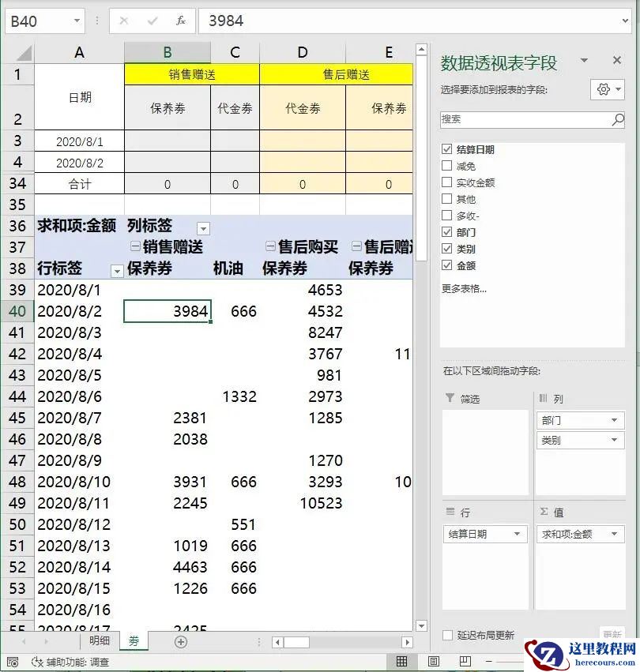The height and width of the screenshot is (672, 640).
Task: Click the search magnifier in field list
Action: [618, 119]
